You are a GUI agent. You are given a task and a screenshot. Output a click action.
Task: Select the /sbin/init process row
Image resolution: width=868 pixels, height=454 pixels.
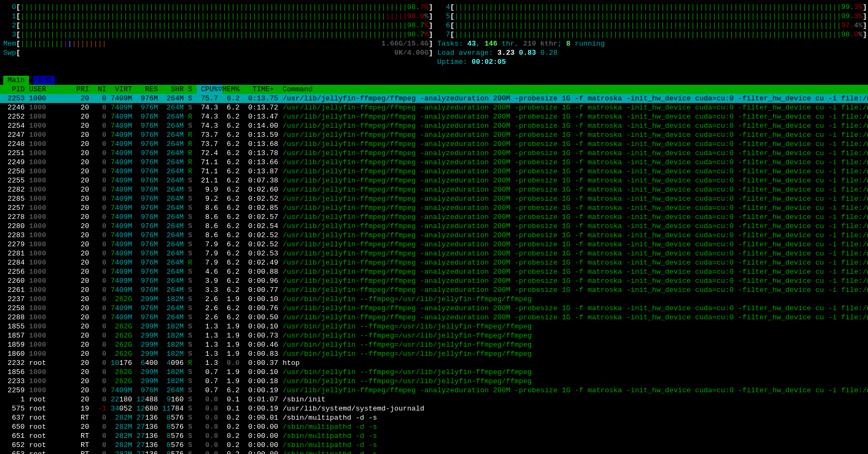coord(215,399)
